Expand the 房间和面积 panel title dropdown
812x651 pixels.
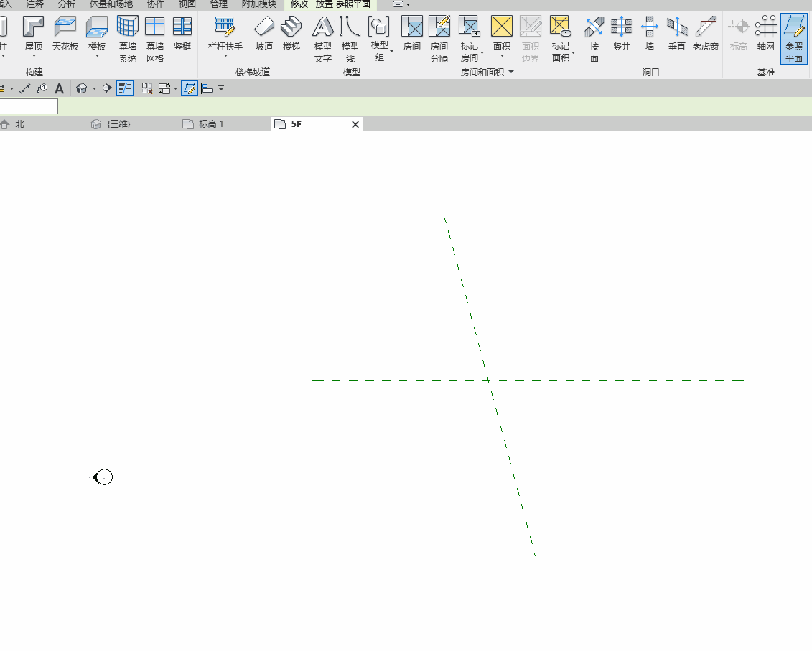[x=511, y=72]
